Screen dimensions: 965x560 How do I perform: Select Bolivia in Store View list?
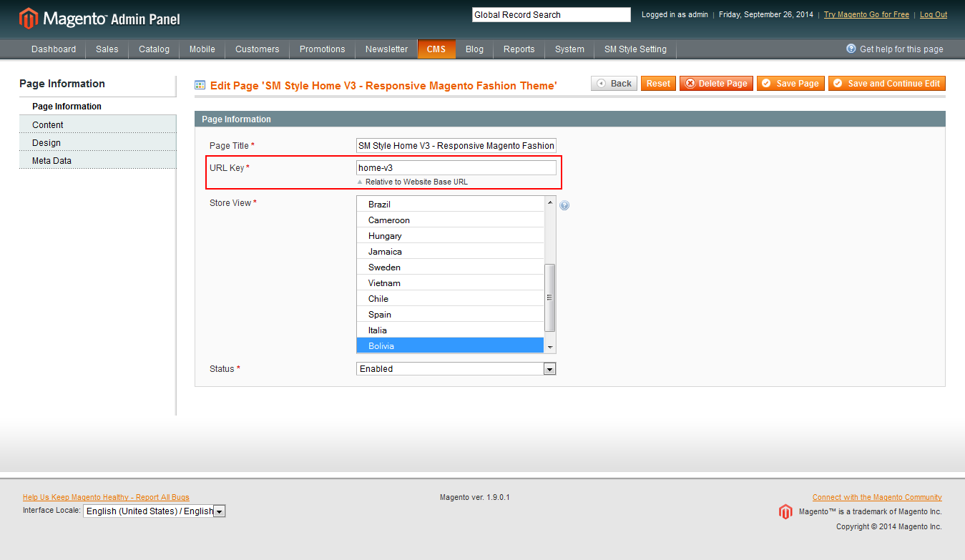pos(451,346)
